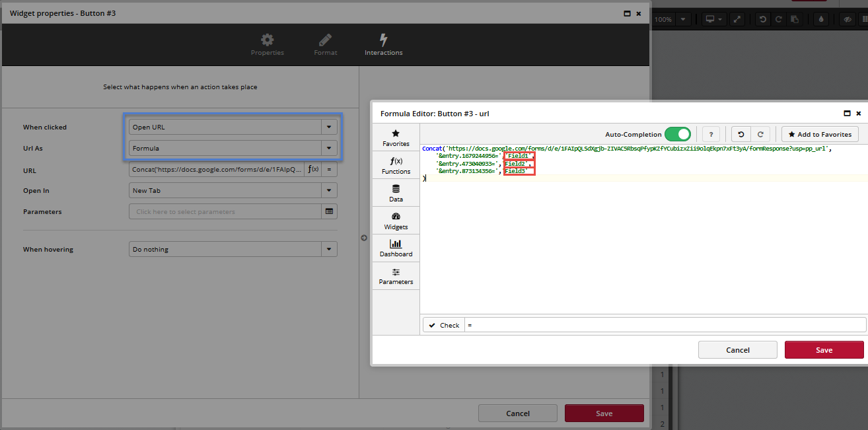Open the Functions category in sidebar
This screenshot has width=868, height=430.
pos(396,165)
